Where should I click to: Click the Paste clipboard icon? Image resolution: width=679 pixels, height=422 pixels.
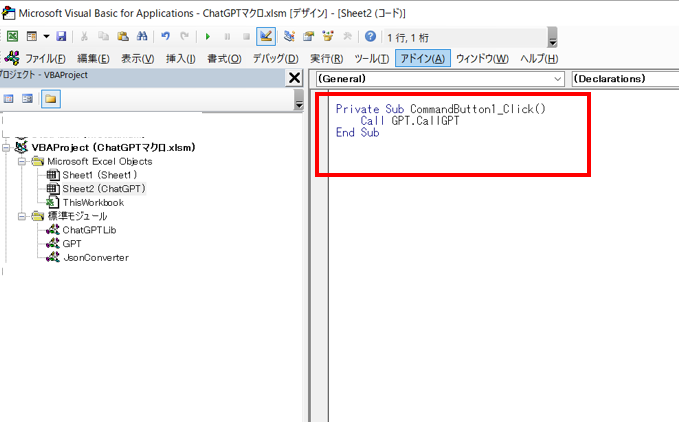(123, 36)
